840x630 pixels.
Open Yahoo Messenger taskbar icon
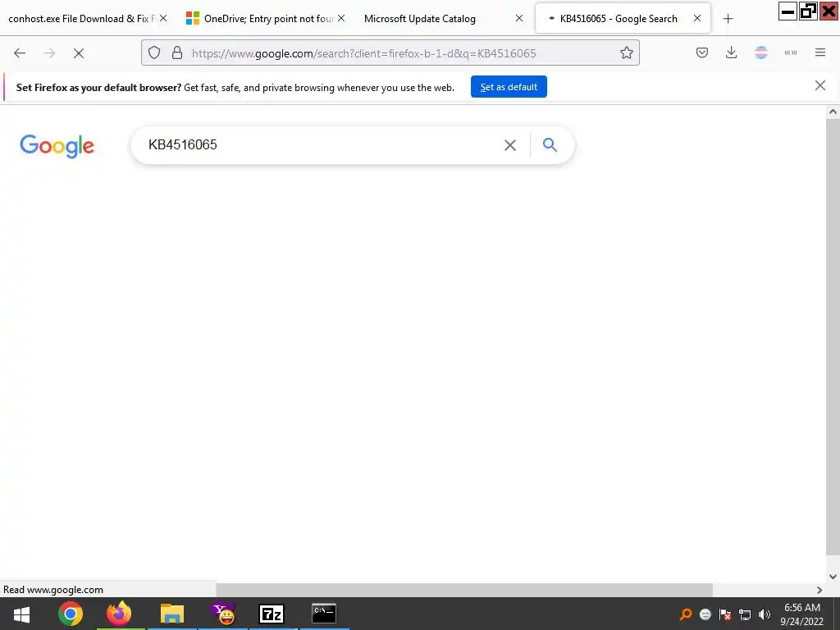pyautogui.click(x=223, y=614)
